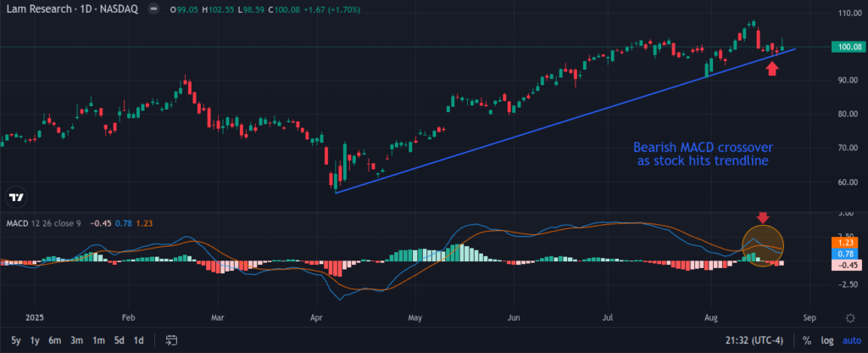
Task: Toggle log scale mode
Action: coord(826,340)
